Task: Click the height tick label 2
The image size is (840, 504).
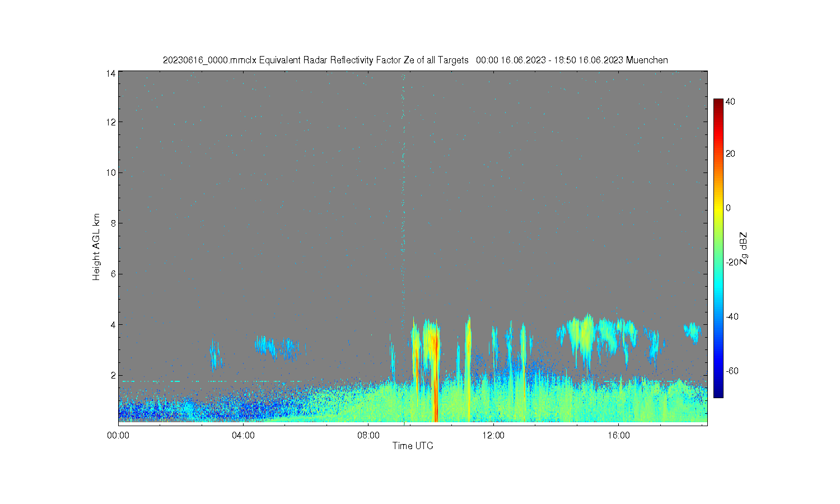Action: [x=113, y=375]
